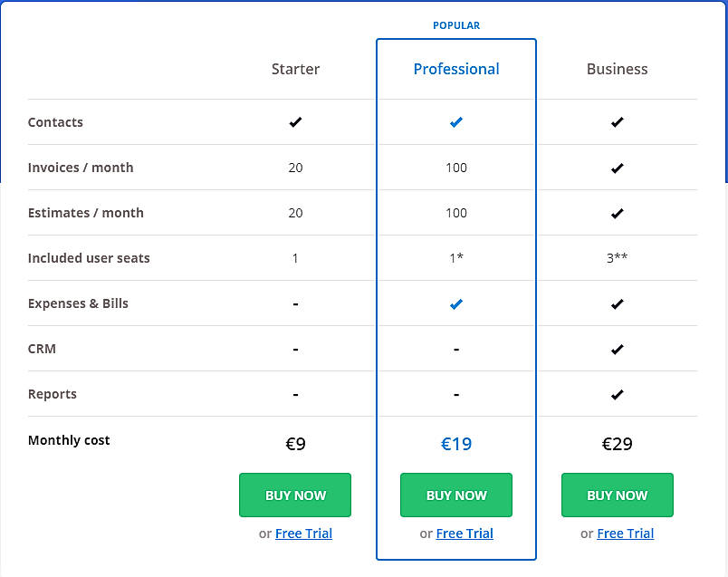This screenshot has width=728, height=577.
Task: Buy Now for the Starter plan
Action: (295, 495)
